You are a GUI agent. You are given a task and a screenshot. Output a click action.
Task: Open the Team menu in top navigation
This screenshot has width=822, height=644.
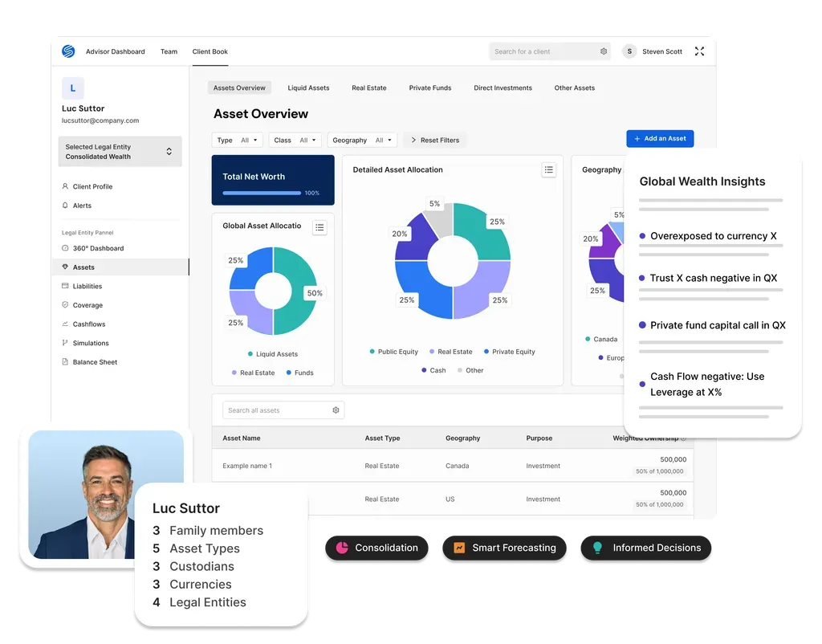169,51
